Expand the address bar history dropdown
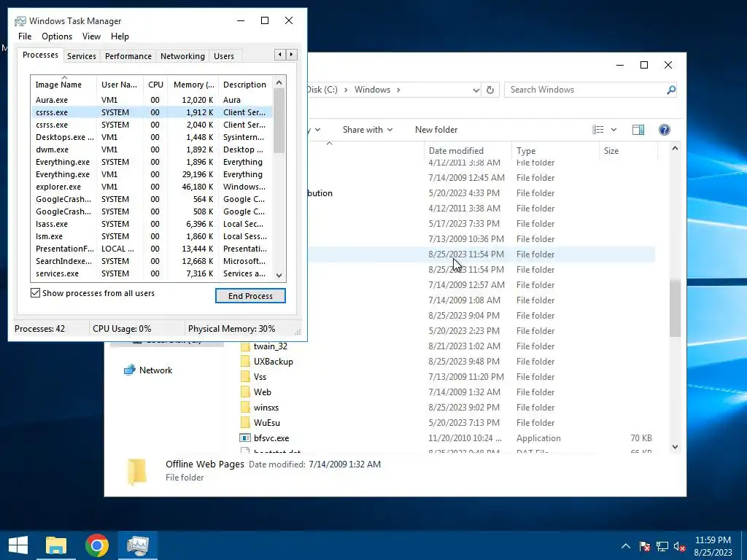 (x=476, y=90)
